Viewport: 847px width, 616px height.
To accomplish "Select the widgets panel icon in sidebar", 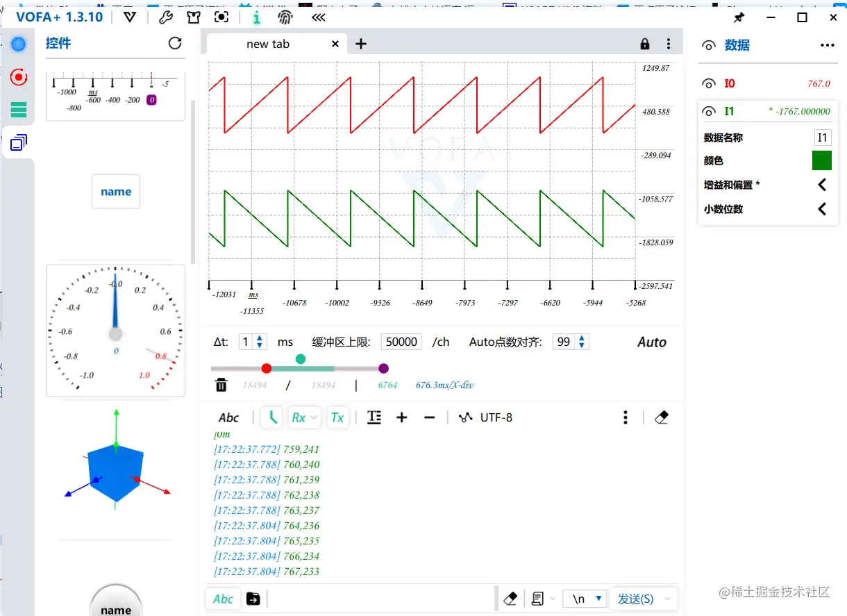I will 19,143.
